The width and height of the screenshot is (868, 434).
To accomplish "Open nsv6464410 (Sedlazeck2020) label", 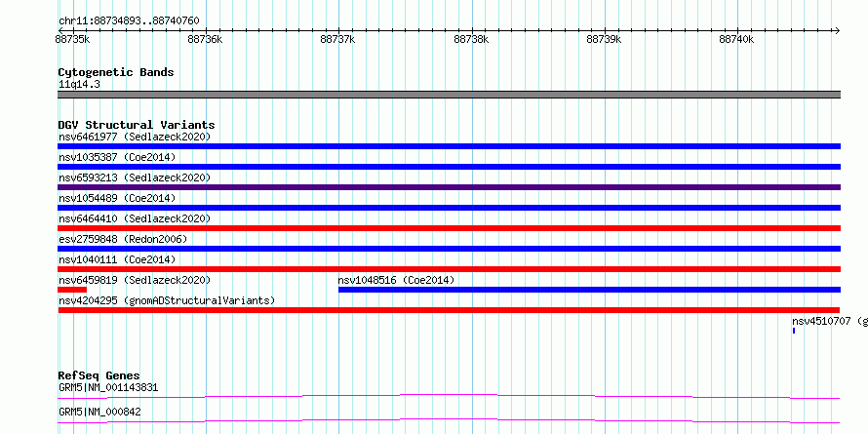I will pyautogui.click(x=135, y=218).
